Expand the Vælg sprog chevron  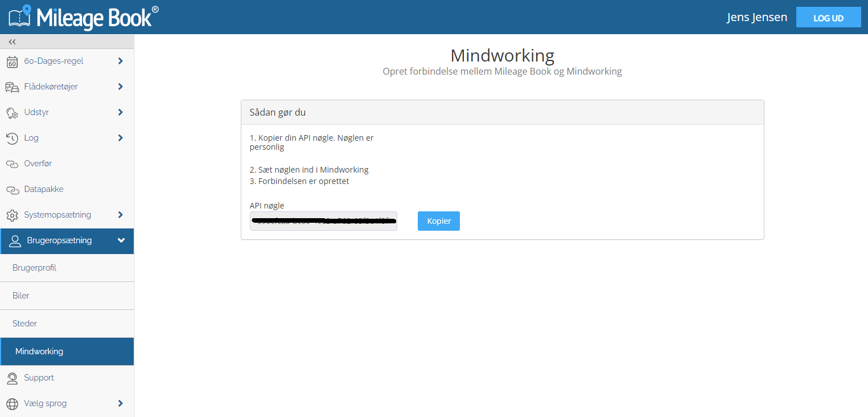click(x=120, y=403)
